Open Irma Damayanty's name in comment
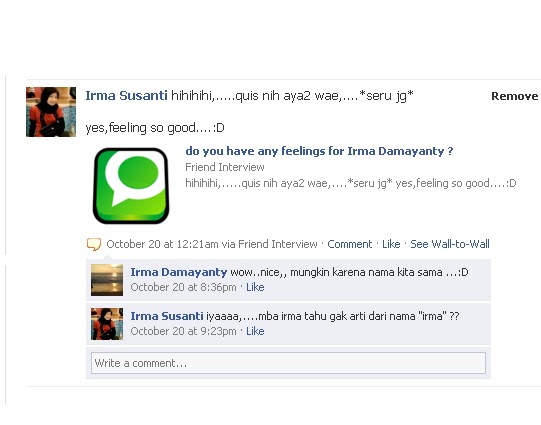The image size is (541, 425). (179, 272)
